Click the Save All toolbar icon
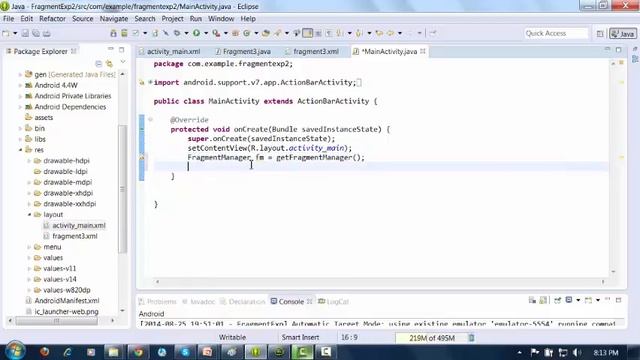The height and width of the screenshot is (360, 640). [36, 33]
